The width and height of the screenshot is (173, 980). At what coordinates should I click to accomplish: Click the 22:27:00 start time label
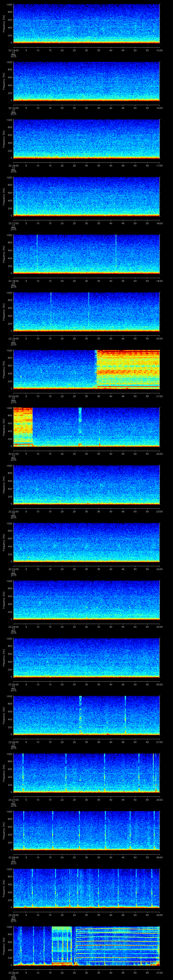(13, 799)
